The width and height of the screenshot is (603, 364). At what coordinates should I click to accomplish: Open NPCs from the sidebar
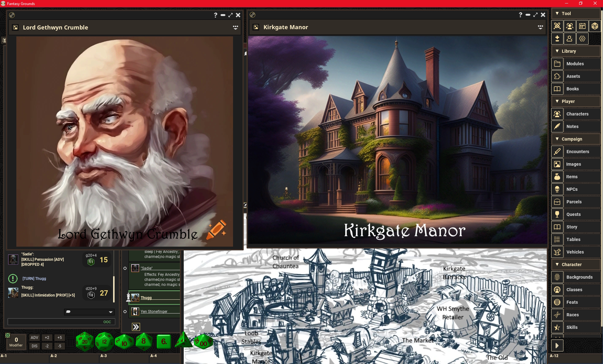(x=572, y=189)
